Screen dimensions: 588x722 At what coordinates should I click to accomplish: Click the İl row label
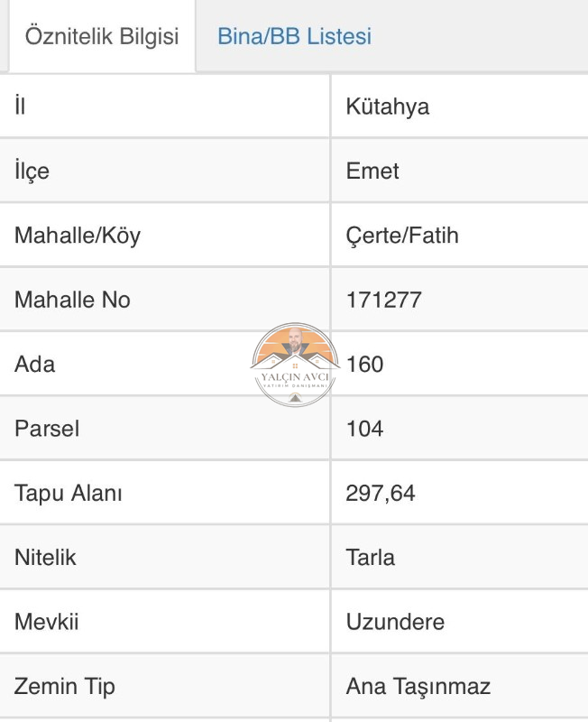20,106
